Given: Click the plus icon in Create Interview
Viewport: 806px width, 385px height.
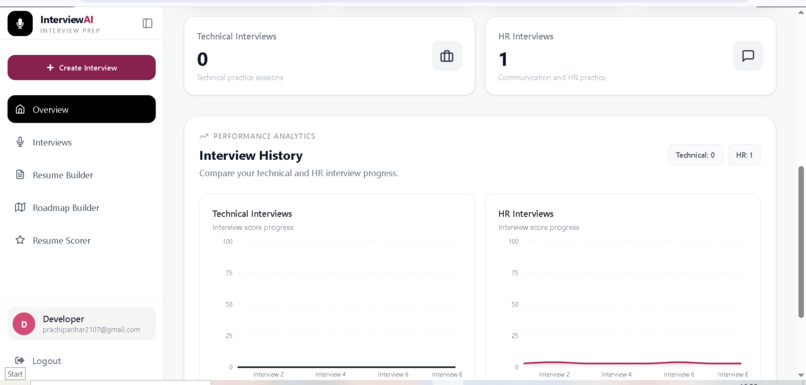Looking at the screenshot, I should [x=50, y=67].
